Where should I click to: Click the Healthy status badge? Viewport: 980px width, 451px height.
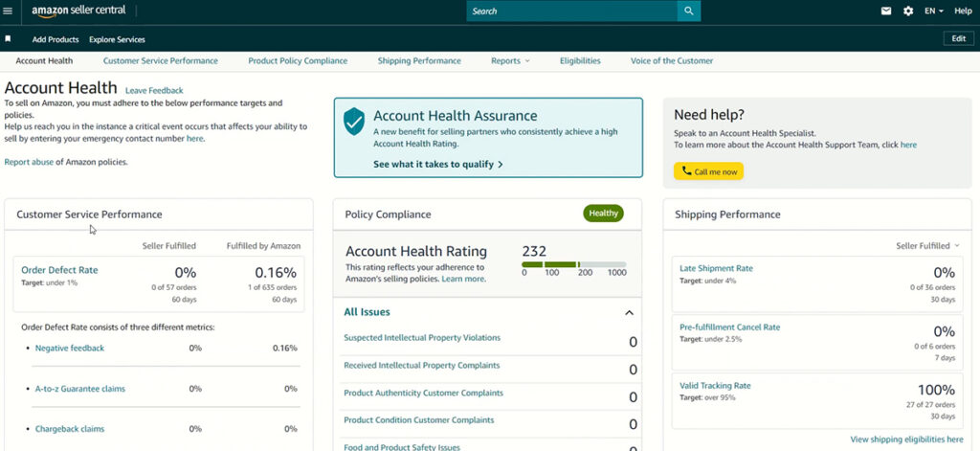coord(603,214)
